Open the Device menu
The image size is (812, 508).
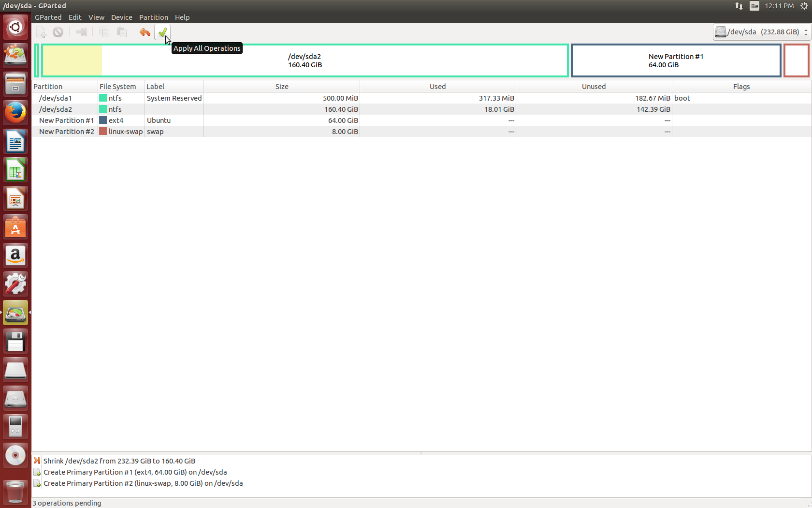(122, 17)
